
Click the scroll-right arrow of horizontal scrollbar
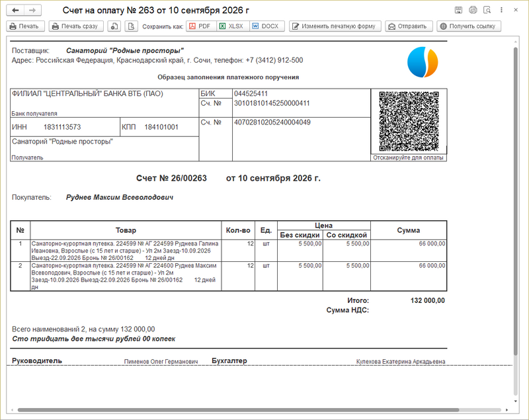click(x=507, y=410)
